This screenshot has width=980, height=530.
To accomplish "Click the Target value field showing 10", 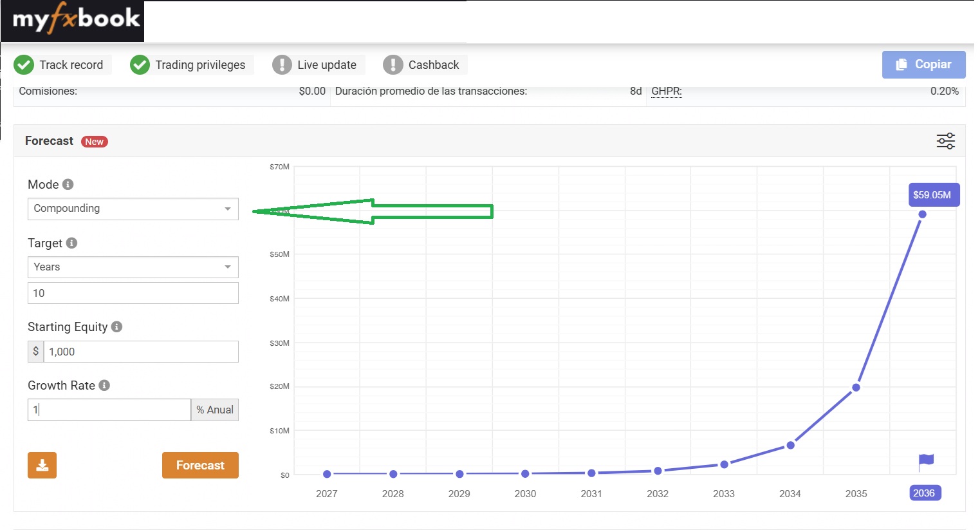I will [133, 293].
